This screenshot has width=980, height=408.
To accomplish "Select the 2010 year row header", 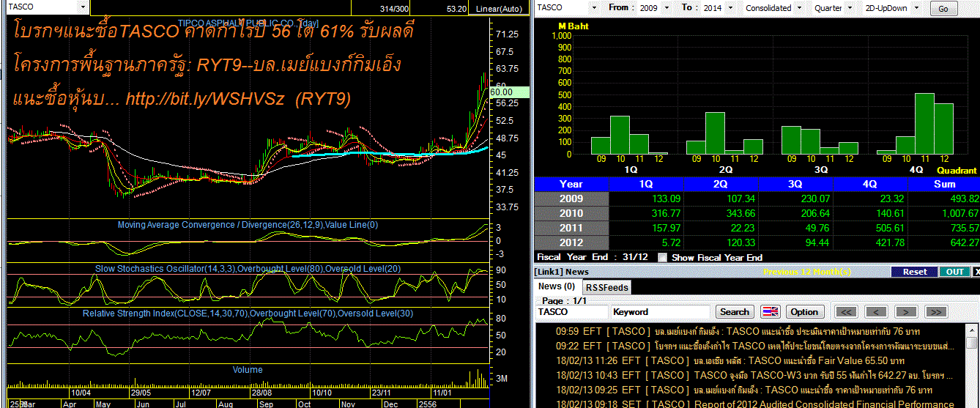I will pyautogui.click(x=571, y=213).
